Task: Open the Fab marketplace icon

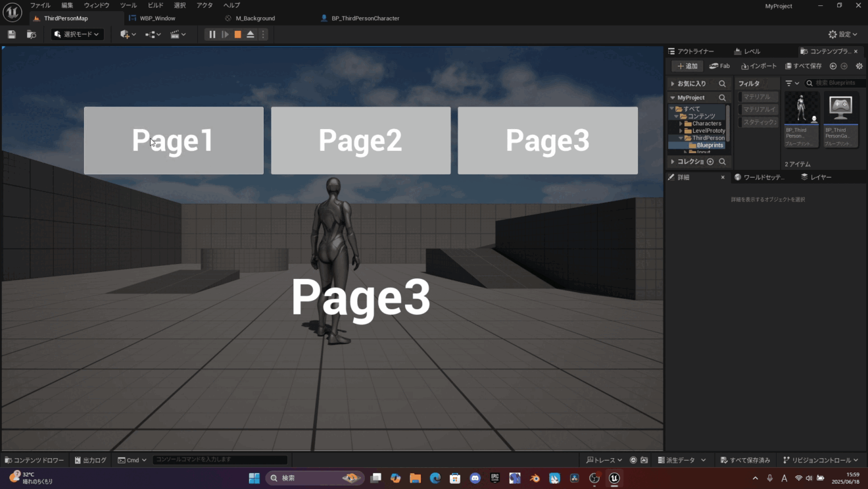Action: (x=719, y=65)
